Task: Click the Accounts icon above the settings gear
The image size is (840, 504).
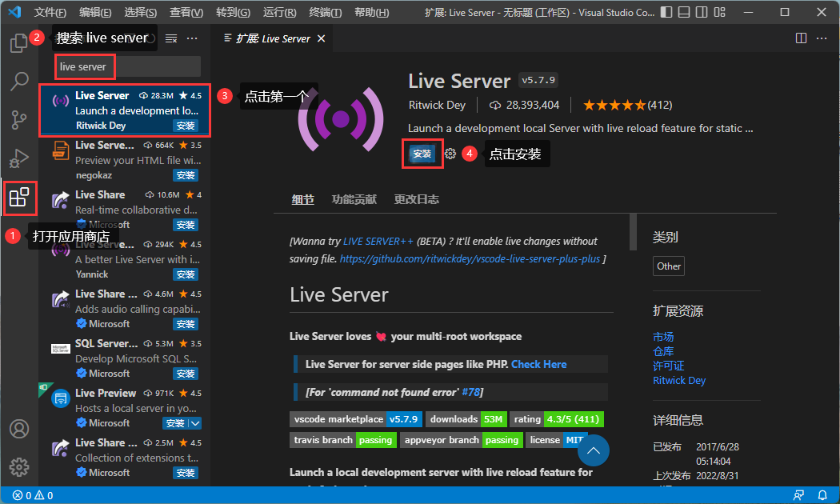Action: tap(19, 429)
